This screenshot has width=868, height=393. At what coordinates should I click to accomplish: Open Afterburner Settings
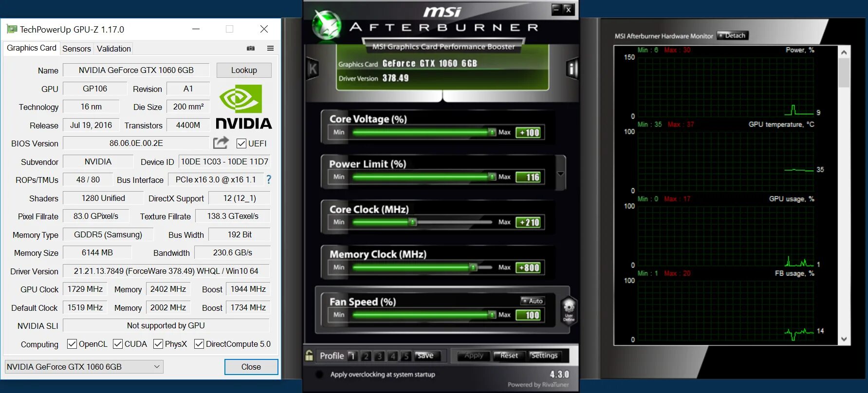click(544, 356)
